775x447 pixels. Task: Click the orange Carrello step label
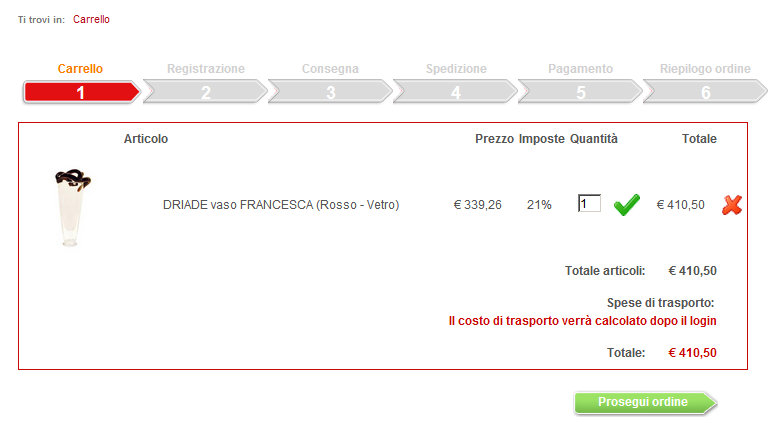pos(80,69)
